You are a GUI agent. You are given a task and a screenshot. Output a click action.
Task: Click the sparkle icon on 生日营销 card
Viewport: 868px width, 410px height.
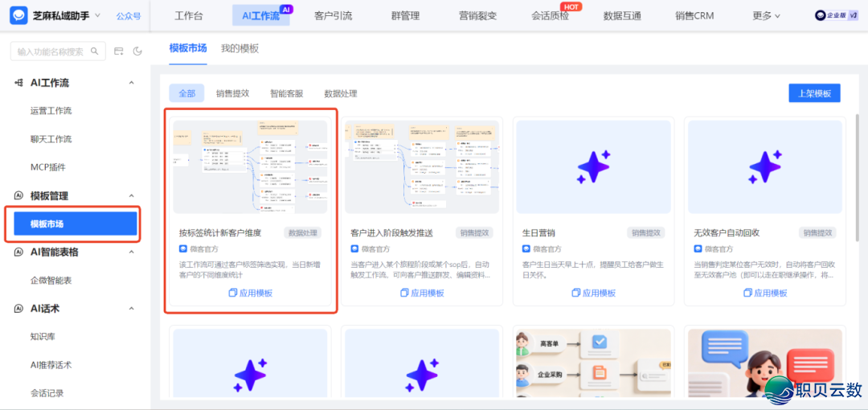pos(593,166)
